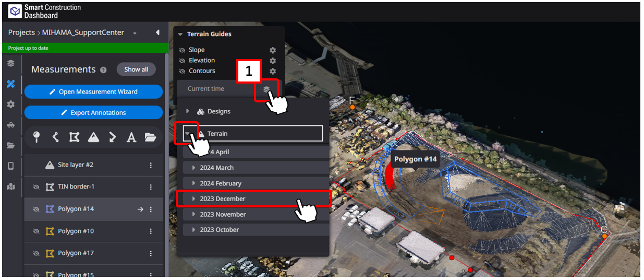644x280 pixels.
Task: Select the point marker measurement tool
Action: click(x=37, y=137)
